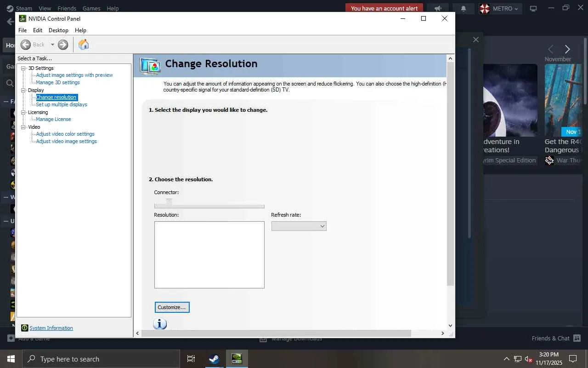The height and width of the screenshot is (368, 588).
Task: Collapse the Licensing tree node
Action: [24, 112]
